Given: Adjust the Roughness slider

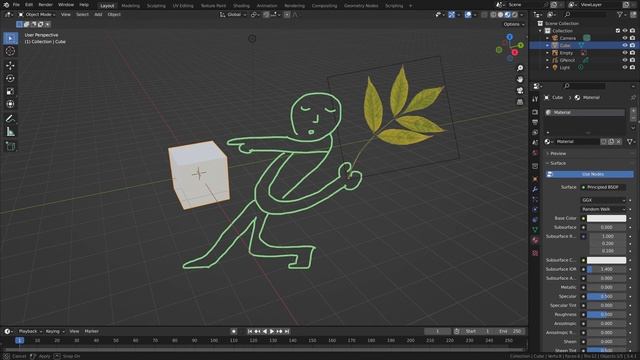Looking at the screenshot, I should pyautogui.click(x=606, y=315).
